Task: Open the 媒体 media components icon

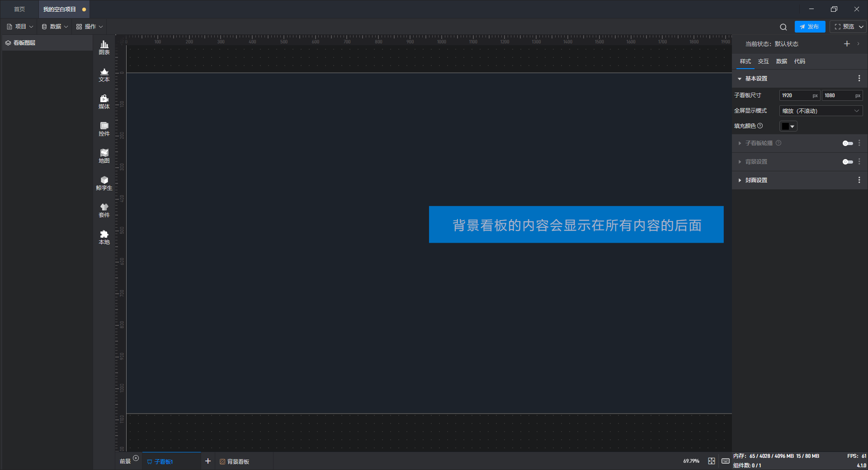Action: click(104, 102)
